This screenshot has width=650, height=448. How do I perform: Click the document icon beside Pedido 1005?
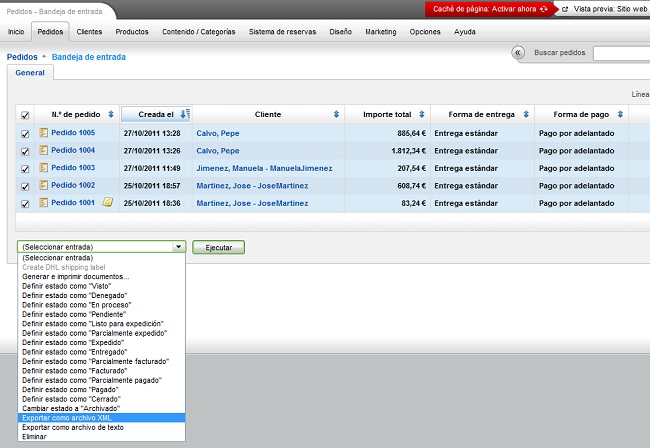[x=44, y=133]
